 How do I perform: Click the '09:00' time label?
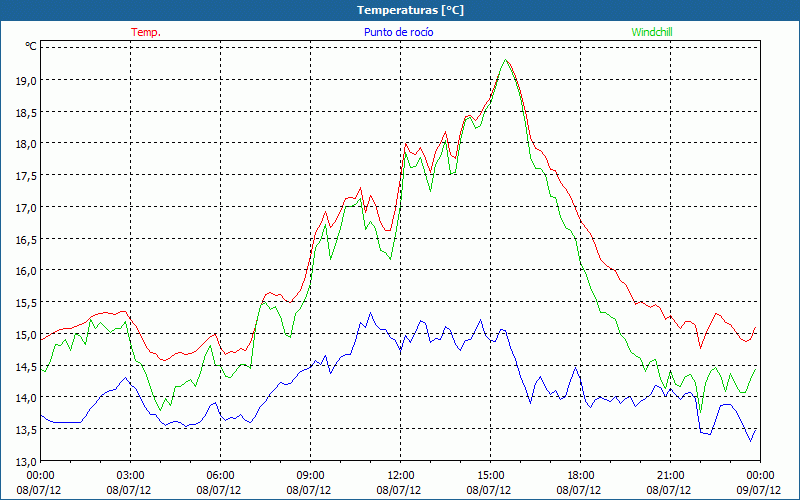pos(311,476)
